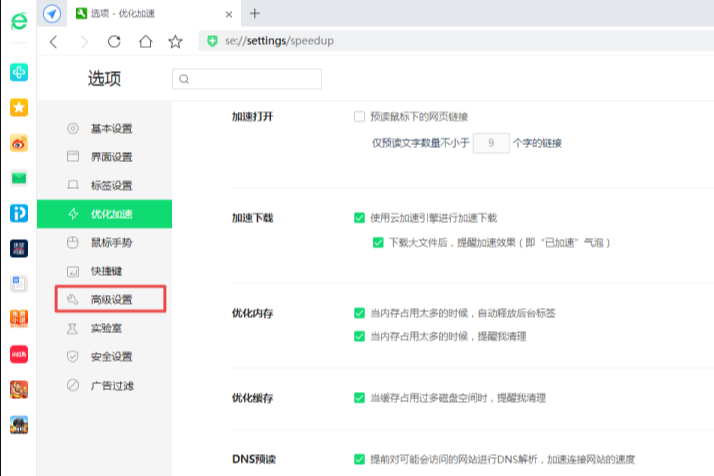714x476 pixels.
Task: Open the red Xiaohongshu sidebar icon
Action: click(19, 354)
